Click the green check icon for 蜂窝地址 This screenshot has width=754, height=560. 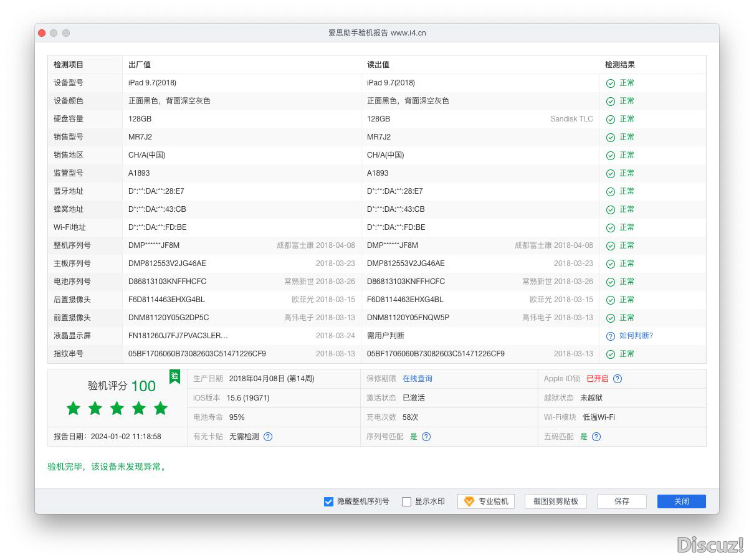[x=611, y=209]
